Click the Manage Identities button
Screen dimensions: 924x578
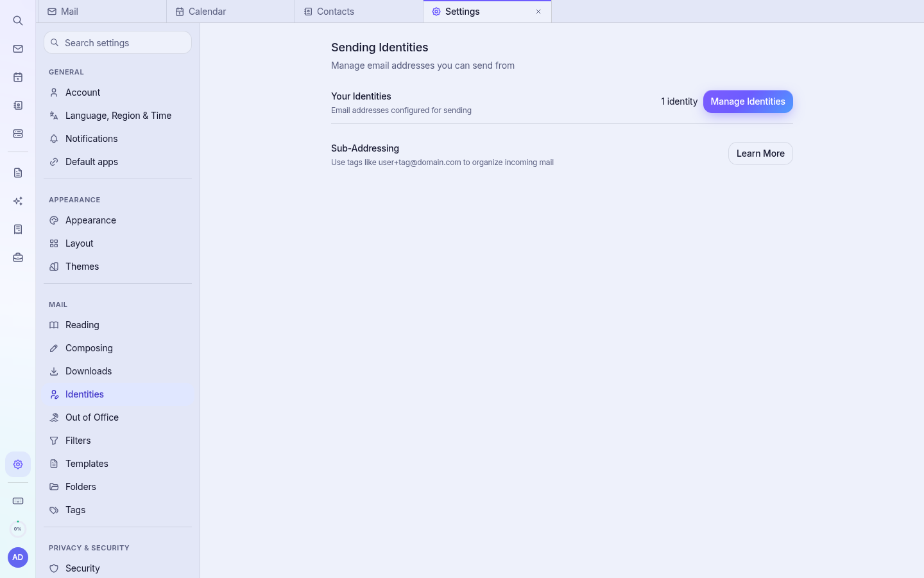tap(748, 101)
